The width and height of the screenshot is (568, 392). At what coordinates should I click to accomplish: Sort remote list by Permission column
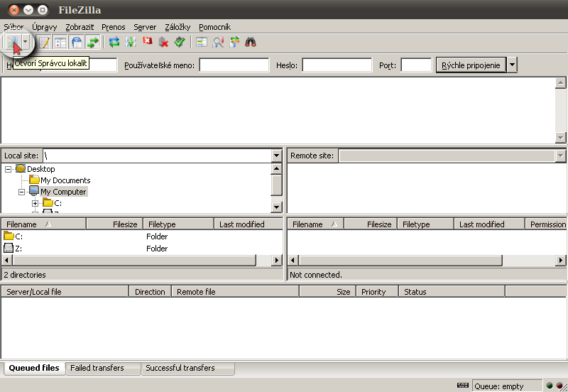pos(546,224)
